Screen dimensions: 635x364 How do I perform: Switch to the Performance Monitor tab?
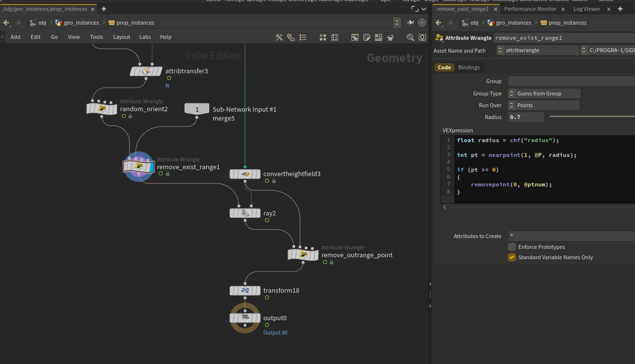530,9
